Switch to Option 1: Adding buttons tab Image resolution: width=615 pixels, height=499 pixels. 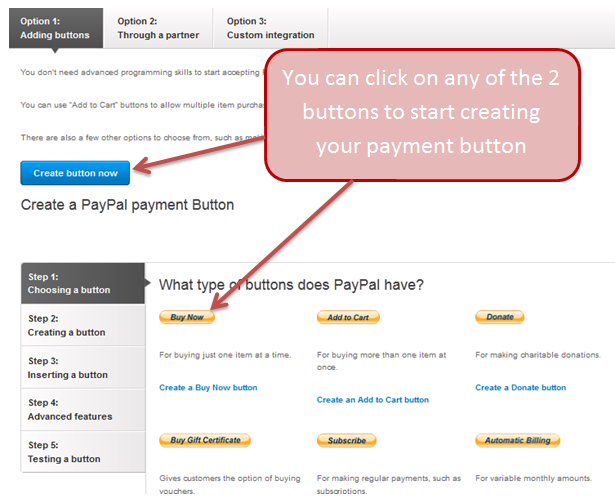coord(56,28)
